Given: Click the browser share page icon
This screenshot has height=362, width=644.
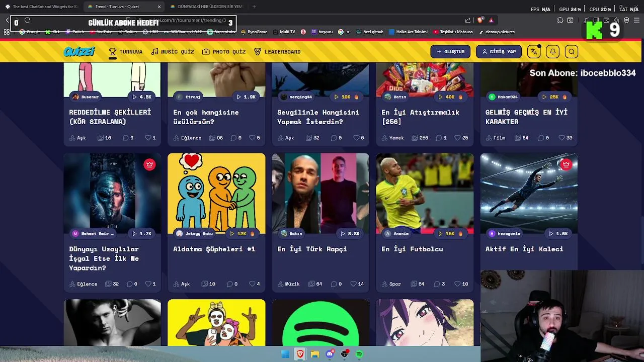Looking at the screenshot, I should [x=468, y=20].
